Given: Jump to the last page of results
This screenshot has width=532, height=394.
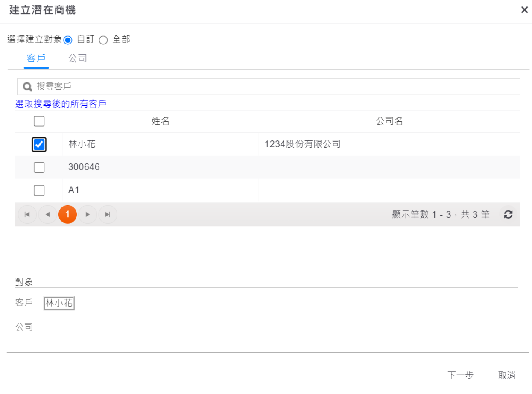Looking at the screenshot, I should (108, 214).
